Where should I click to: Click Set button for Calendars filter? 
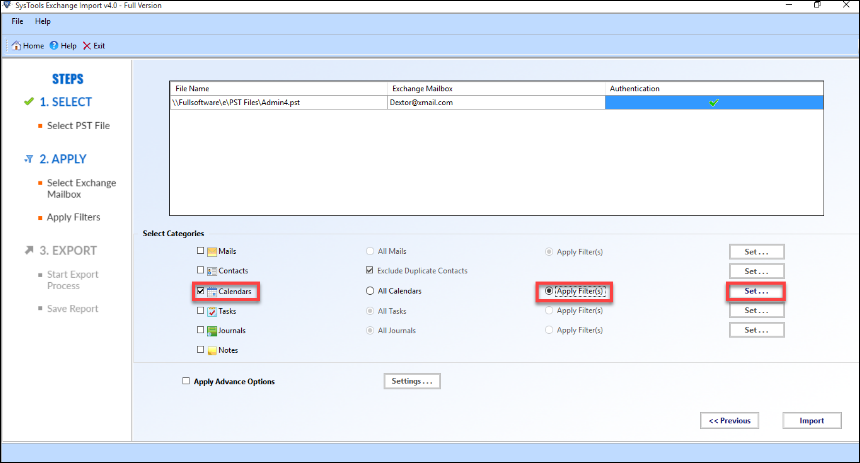click(756, 291)
